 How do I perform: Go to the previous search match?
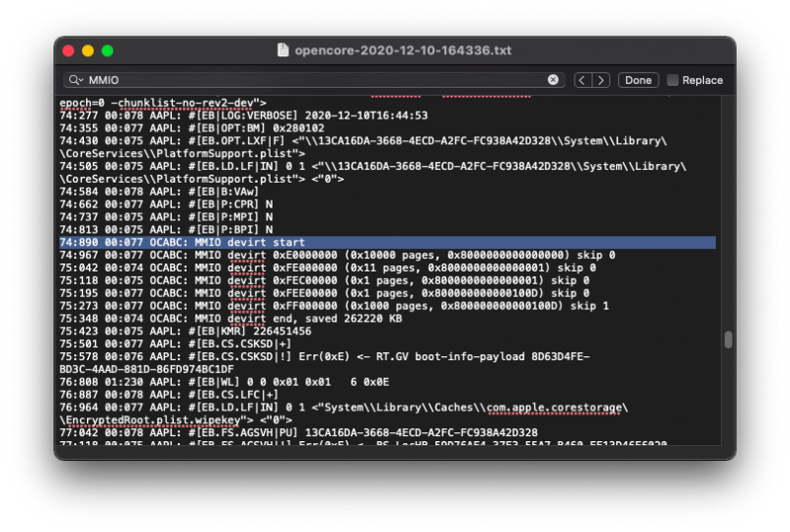pyautogui.click(x=583, y=80)
